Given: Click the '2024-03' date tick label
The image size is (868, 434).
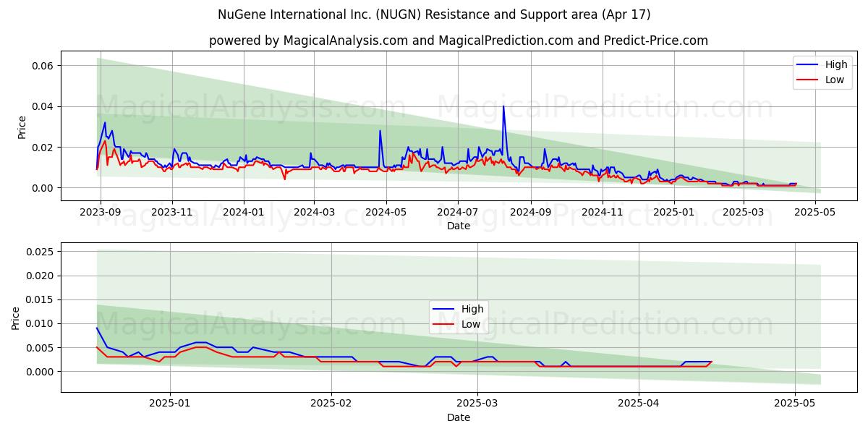Looking at the screenshot, I should pos(314,212).
